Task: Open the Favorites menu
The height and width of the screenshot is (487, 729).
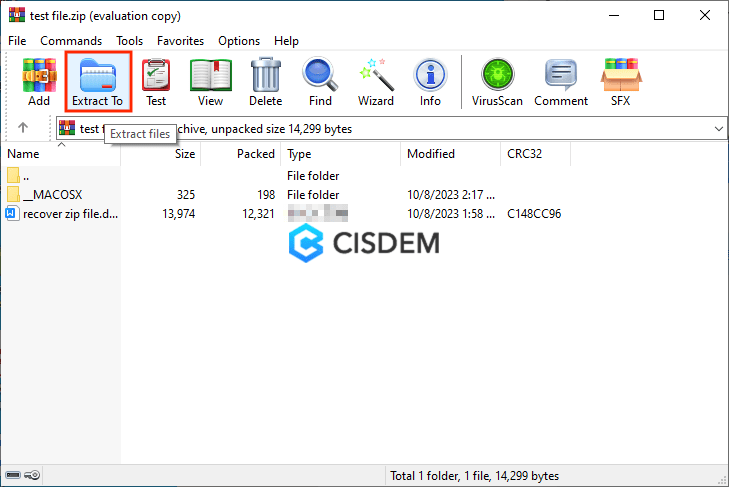Action: coord(180,41)
